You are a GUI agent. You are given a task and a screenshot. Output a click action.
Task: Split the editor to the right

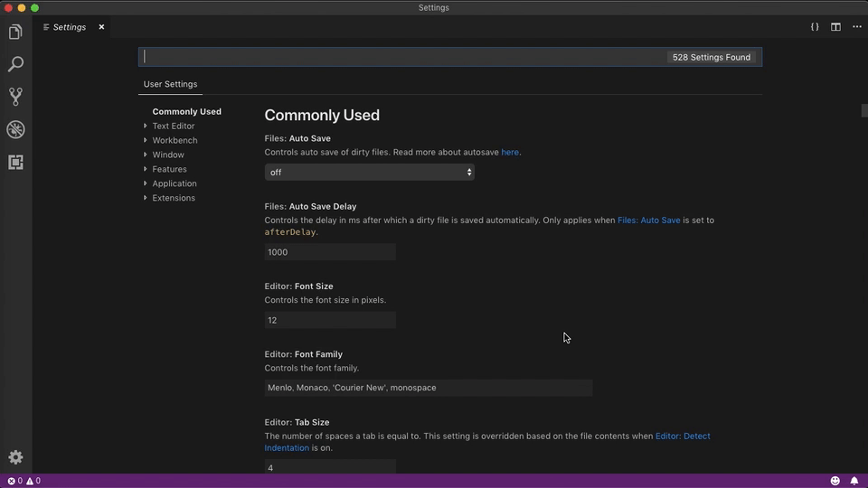(835, 26)
